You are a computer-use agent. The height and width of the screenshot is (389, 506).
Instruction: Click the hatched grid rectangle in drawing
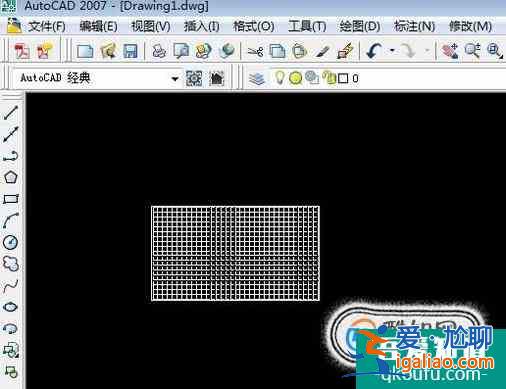pyautogui.click(x=235, y=253)
